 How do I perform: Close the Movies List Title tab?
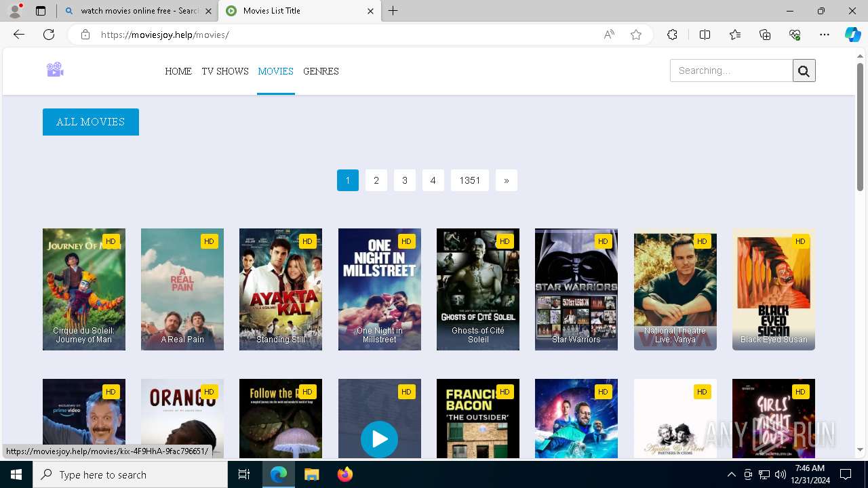pos(370,11)
